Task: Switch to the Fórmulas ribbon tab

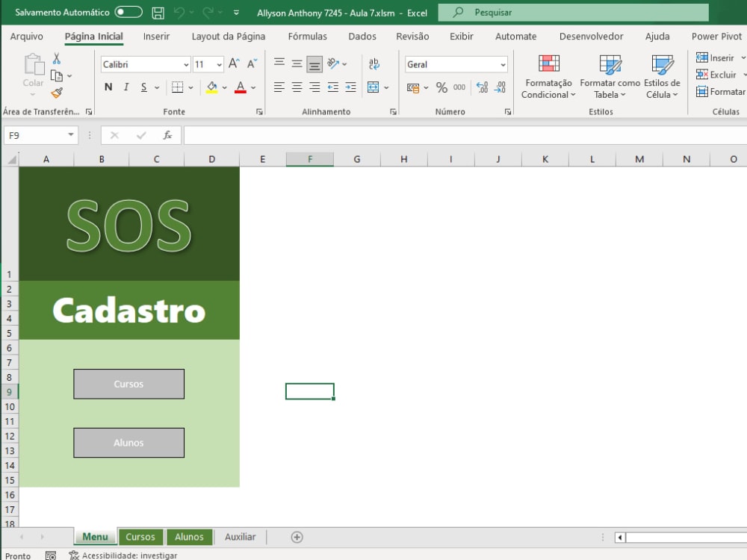Action: click(x=308, y=36)
